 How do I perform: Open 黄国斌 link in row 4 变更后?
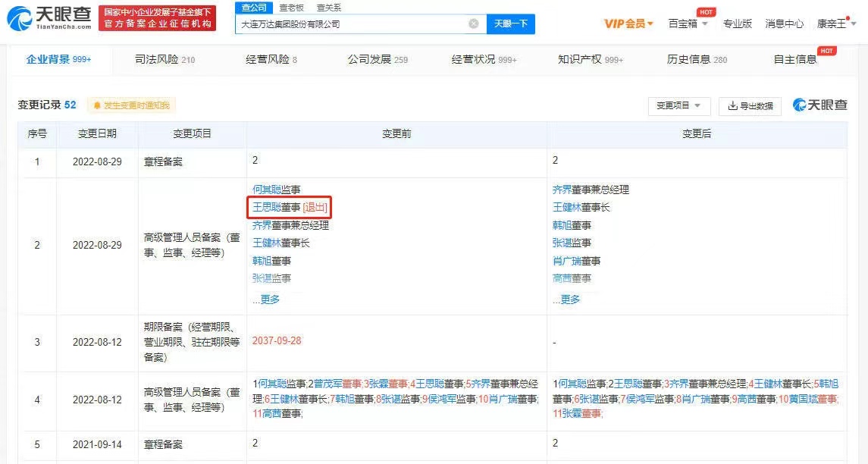(804, 400)
